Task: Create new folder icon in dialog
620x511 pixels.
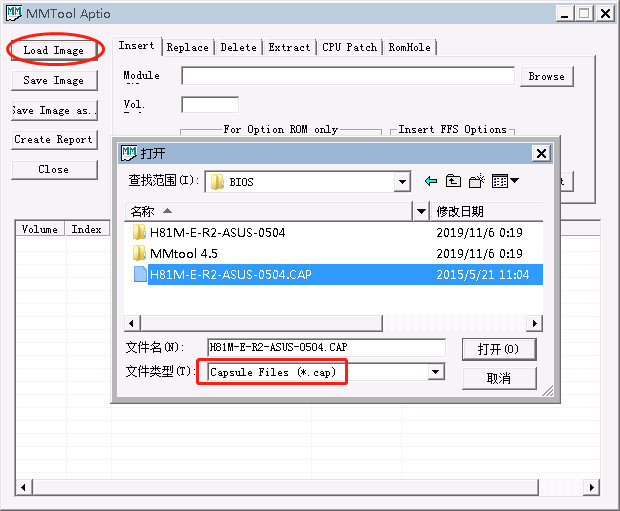Action: (x=476, y=181)
